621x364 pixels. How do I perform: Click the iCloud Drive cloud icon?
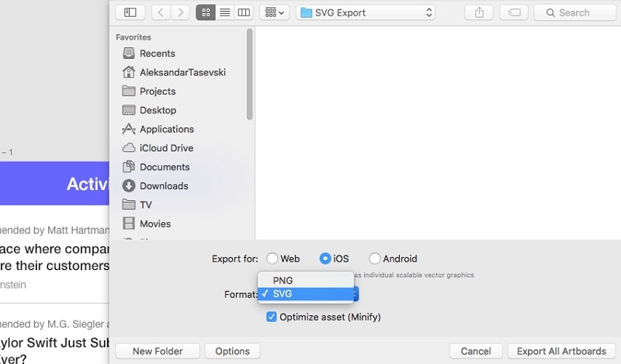pyautogui.click(x=128, y=147)
